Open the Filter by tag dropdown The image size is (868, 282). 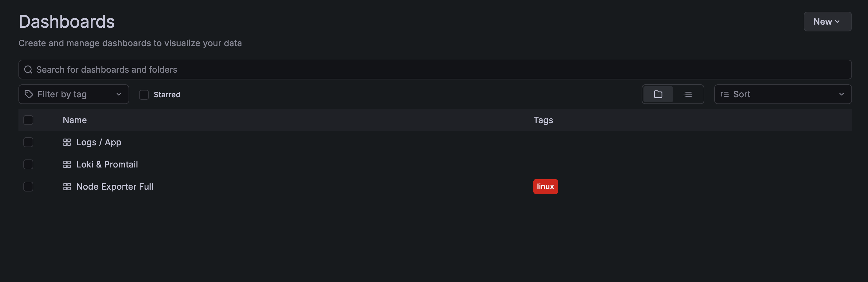click(x=118, y=94)
